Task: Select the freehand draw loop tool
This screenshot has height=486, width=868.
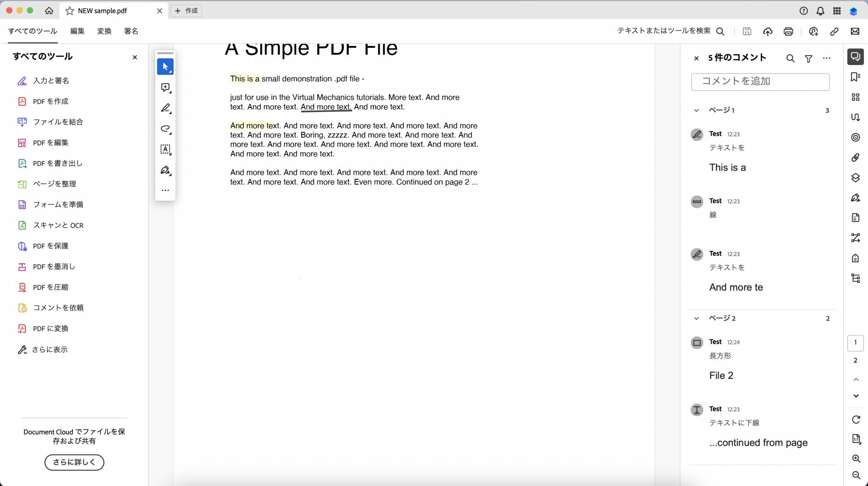Action: 165,129
